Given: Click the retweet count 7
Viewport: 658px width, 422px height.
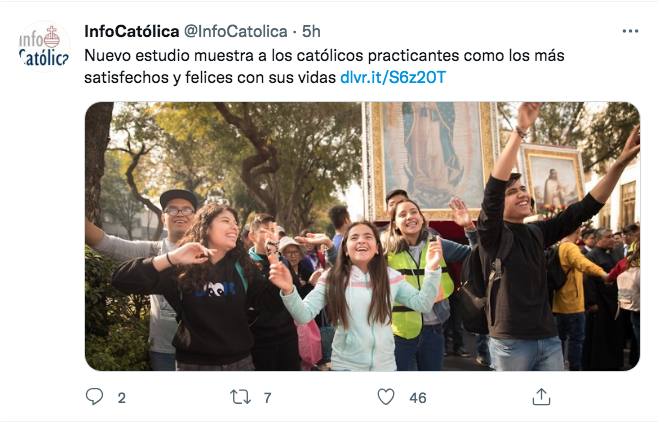Looking at the screenshot, I should pyautogui.click(x=267, y=398).
